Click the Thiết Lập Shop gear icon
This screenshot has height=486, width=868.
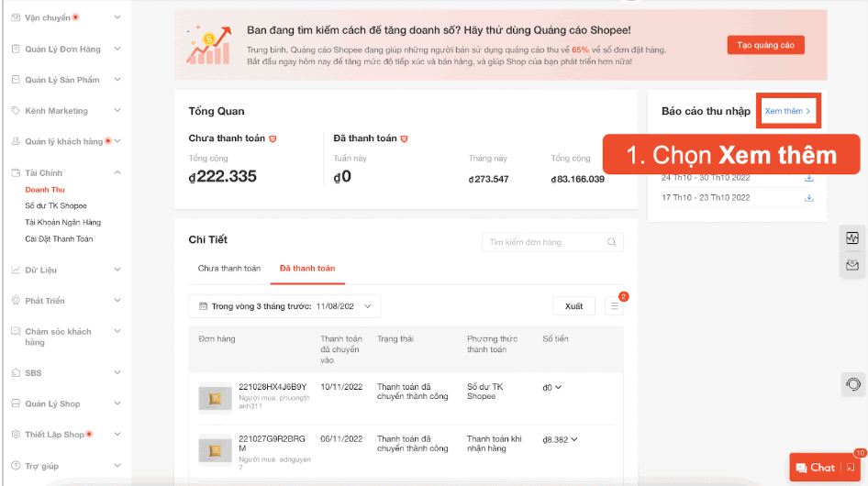pyautogui.click(x=16, y=435)
